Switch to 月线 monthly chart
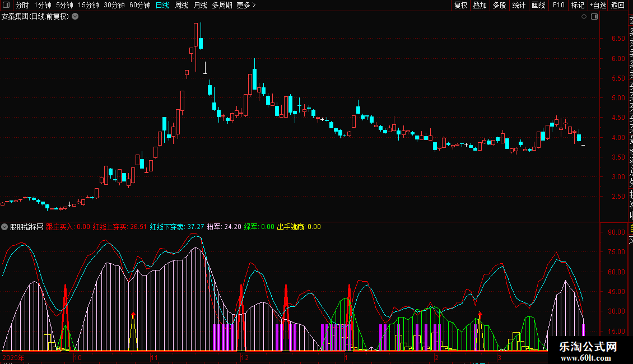Screen dimensions: 633x364 pos(200,5)
